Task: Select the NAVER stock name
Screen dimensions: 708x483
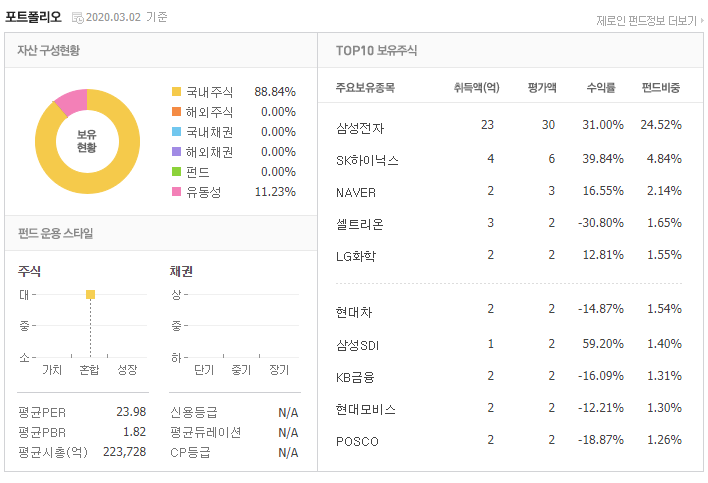Action: [x=356, y=193]
